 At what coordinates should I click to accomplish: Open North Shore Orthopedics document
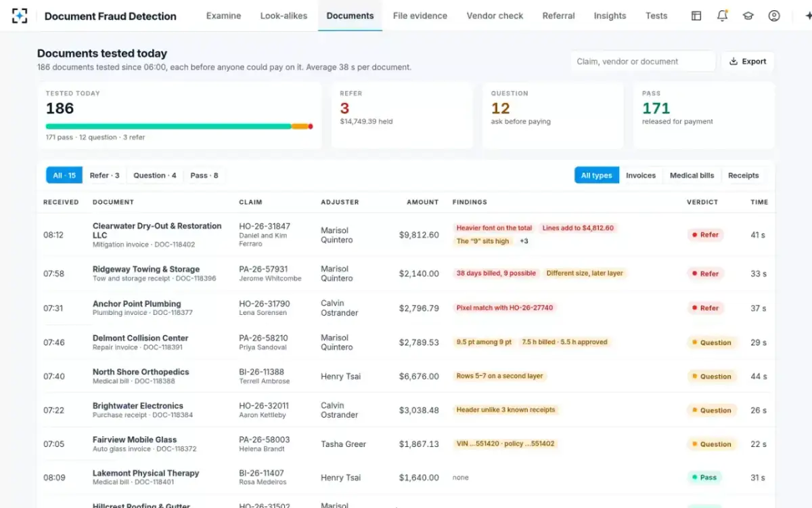tap(141, 371)
